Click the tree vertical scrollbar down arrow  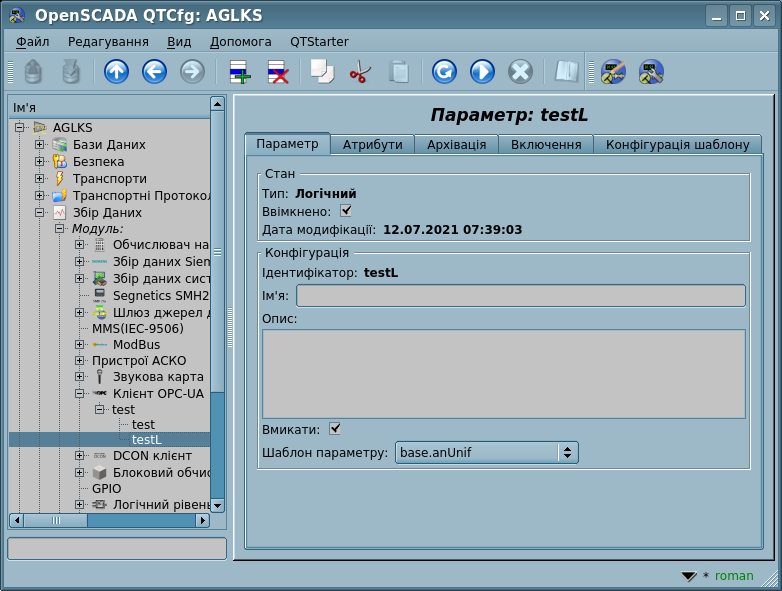pos(217,506)
